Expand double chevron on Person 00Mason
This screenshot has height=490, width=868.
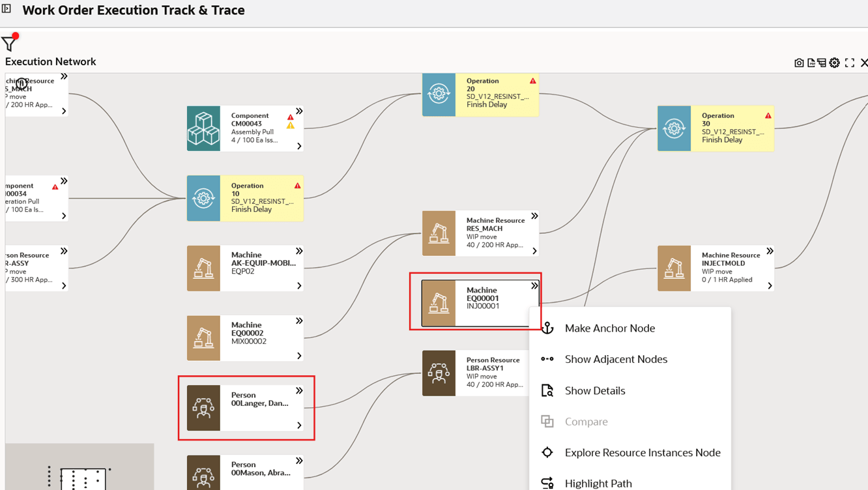pos(299,461)
